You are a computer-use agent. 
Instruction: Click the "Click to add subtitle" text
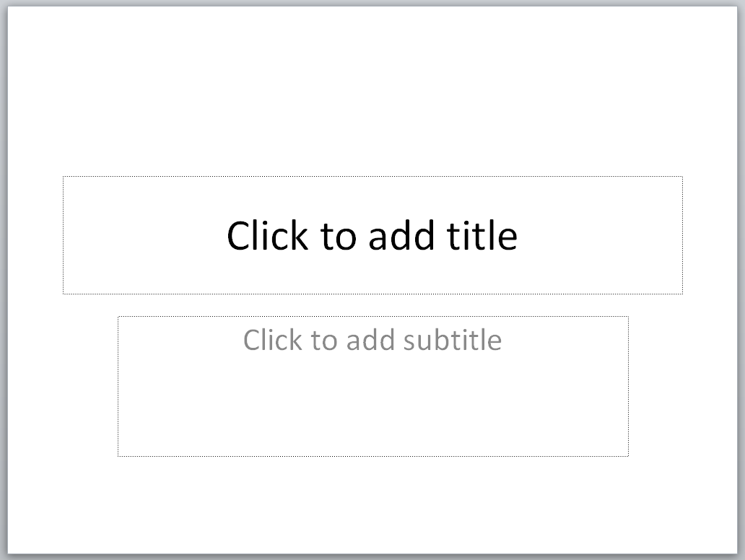click(x=372, y=339)
